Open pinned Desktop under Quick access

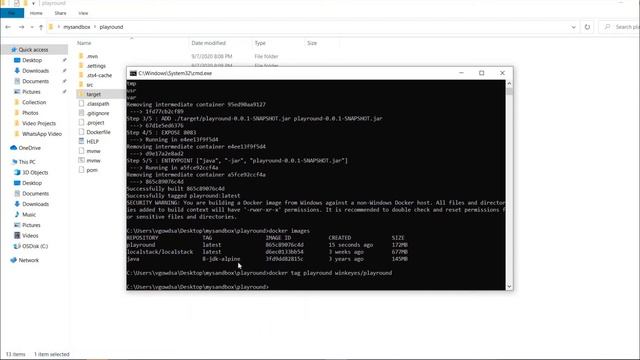click(x=32, y=60)
